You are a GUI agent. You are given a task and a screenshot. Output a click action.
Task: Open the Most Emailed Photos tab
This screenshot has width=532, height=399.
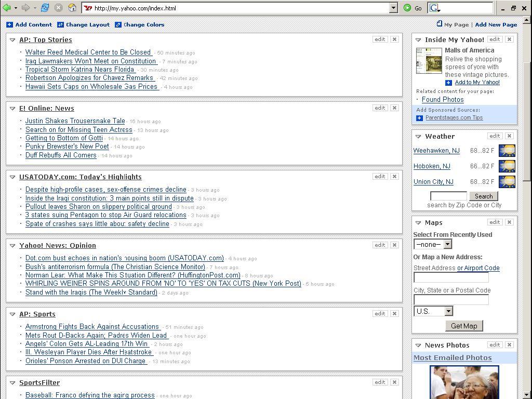[x=453, y=357]
